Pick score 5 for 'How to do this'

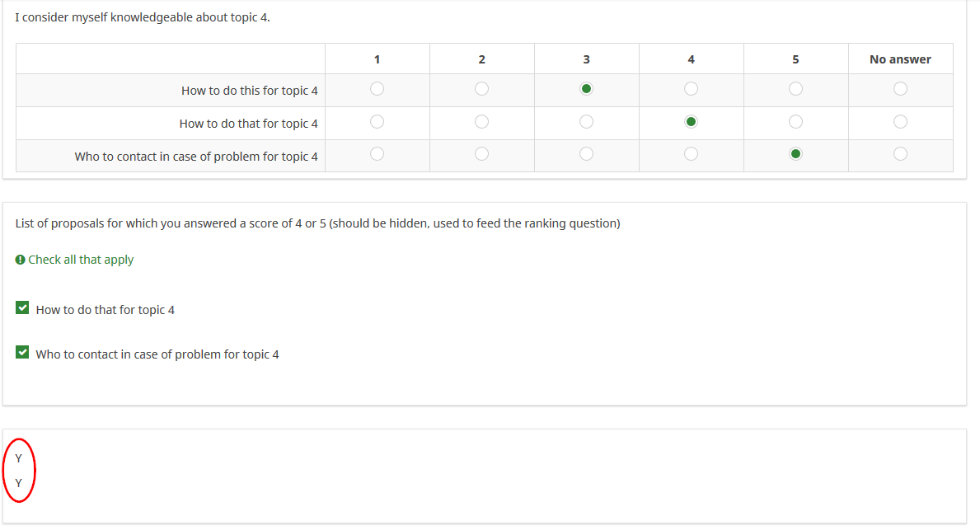point(795,88)
